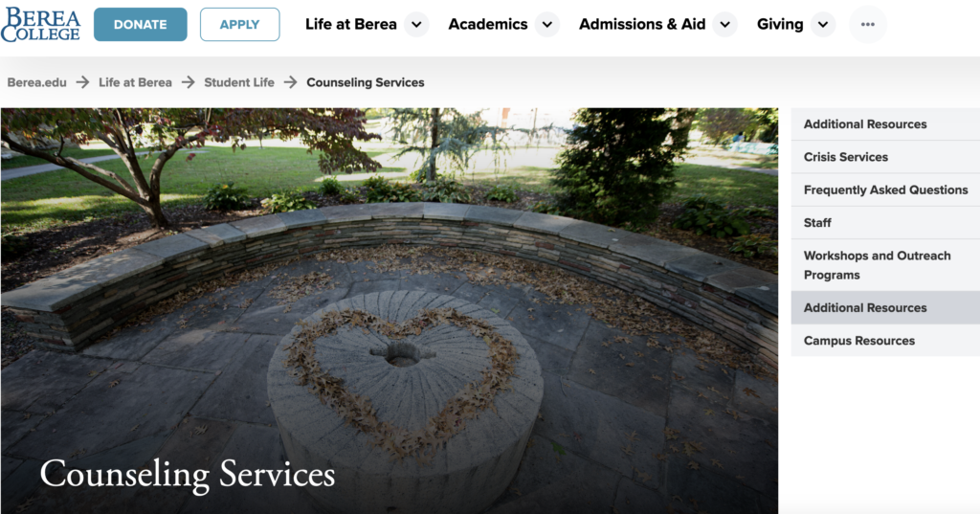The height and width of the screenshot is (514, 980).
Task: Click the Berea College logo
Action: pyautogui.click(x=40, y=24)
